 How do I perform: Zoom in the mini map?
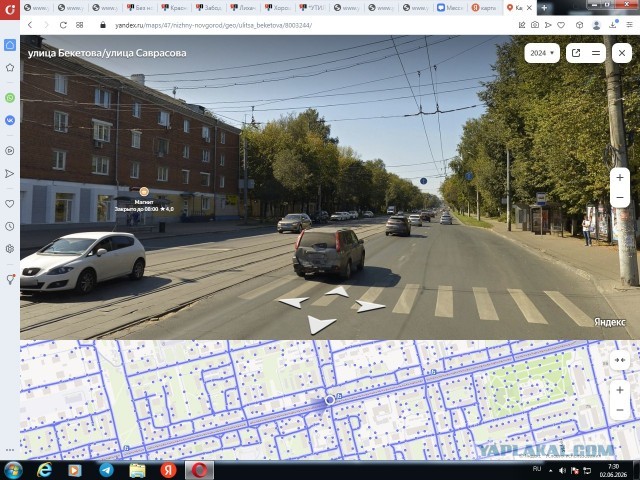click(x=620, y=390)
